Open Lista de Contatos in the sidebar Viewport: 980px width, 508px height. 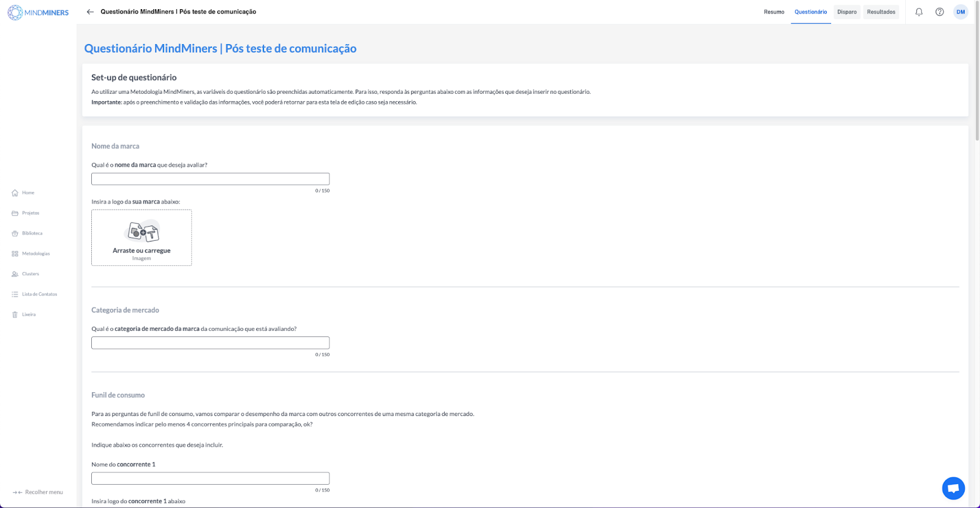click(39, 294)
